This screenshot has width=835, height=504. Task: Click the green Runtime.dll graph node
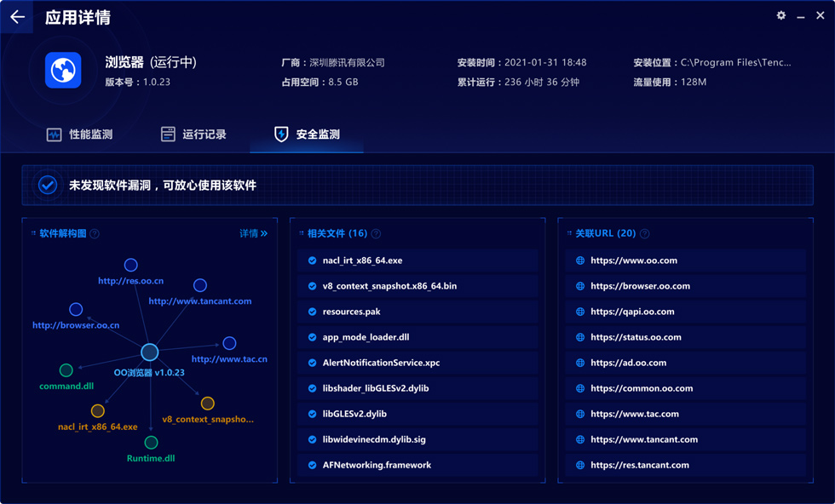(152, 442)
